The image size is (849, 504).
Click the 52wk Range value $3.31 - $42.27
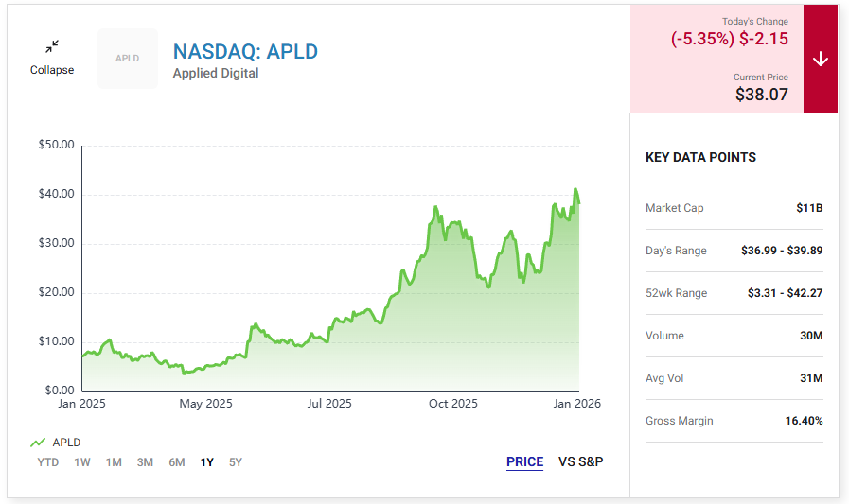(x=785, y=293)
